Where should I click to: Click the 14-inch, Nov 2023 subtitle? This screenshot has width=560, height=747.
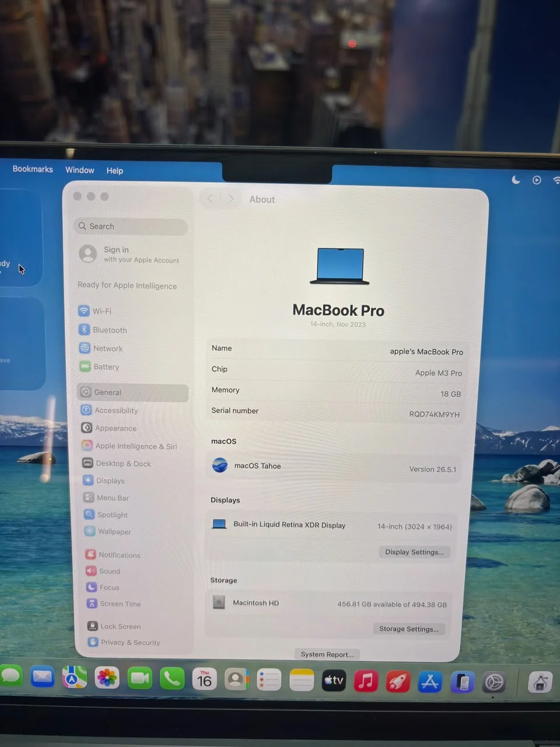pyautogui.click(x=338, y=324)
